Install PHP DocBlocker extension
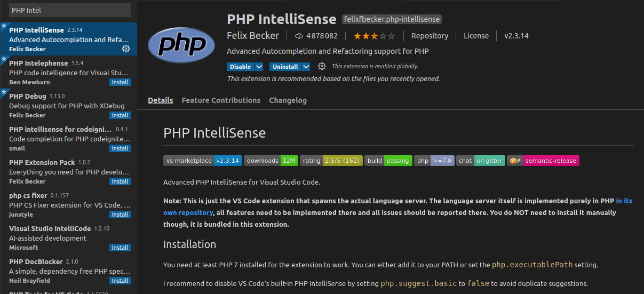644x294 pixels. tap(120, 281)
